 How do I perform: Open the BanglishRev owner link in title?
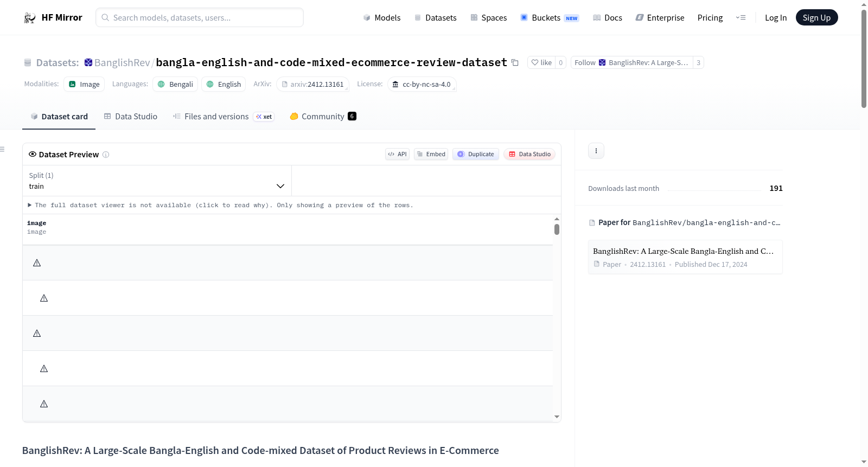coord(122,63)
